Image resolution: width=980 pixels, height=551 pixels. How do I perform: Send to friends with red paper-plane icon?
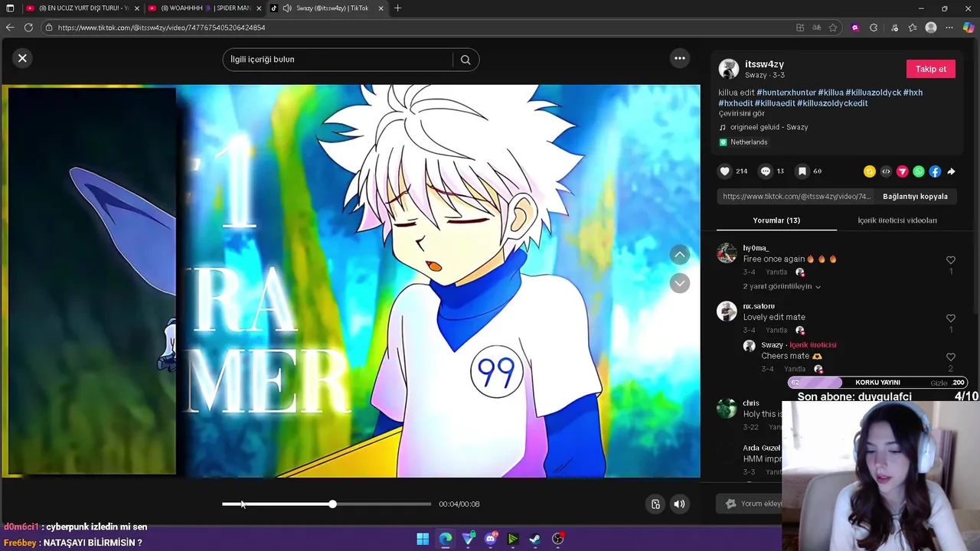pyautogui.click(x=902, y=171)
